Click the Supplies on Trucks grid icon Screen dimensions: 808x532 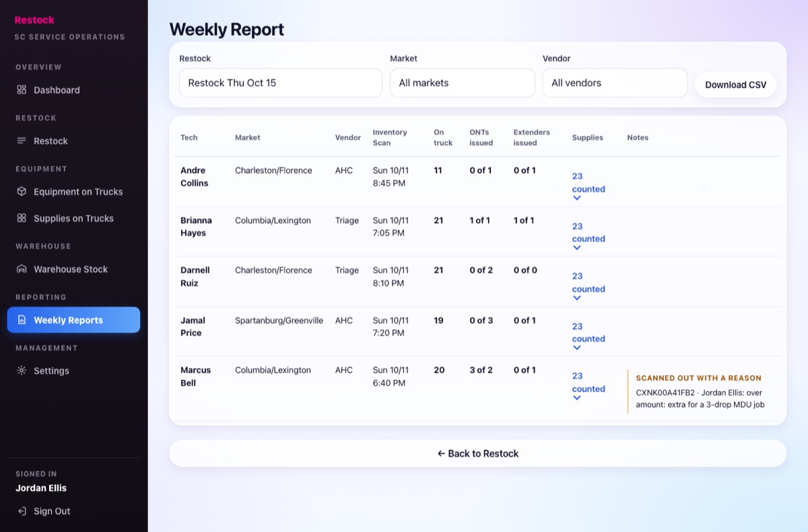(22, 218)
